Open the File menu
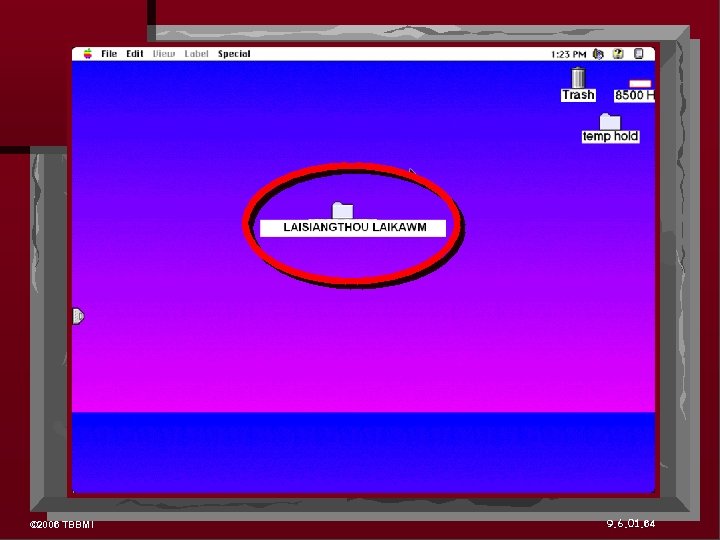The height and width of the screenshot is (540, 720). (x=109, y=54)
